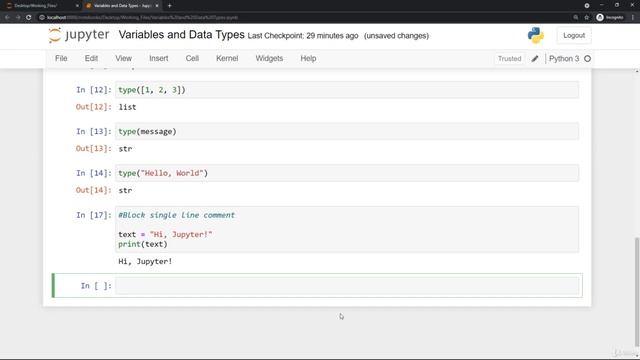Click the Hi, Jupyter! printed output

point(145,261)
